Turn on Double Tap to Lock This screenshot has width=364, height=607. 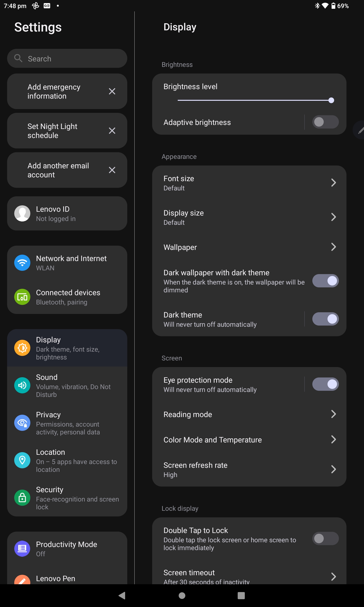click(x=325, y=538)
